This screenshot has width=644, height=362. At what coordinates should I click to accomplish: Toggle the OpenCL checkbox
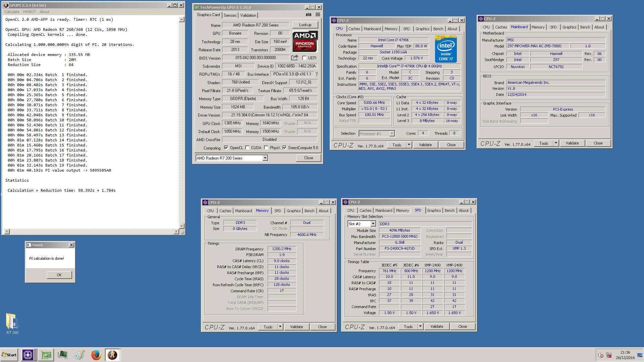[x=226, y=148]
